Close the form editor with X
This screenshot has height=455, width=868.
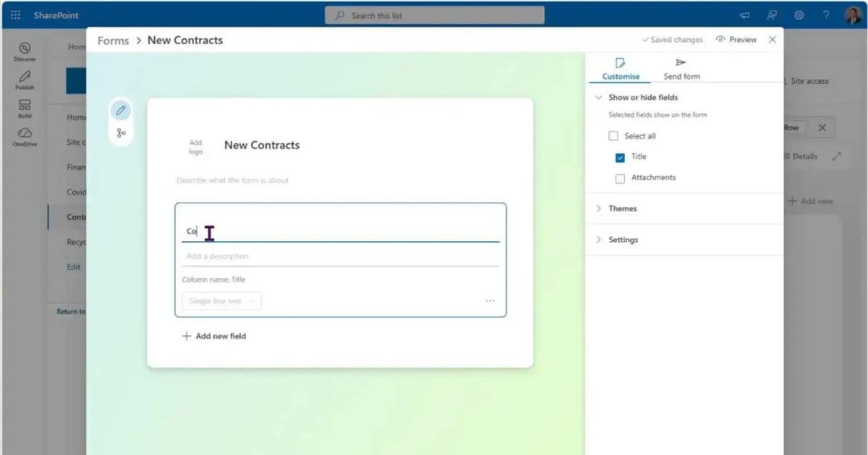click(773, 40)
